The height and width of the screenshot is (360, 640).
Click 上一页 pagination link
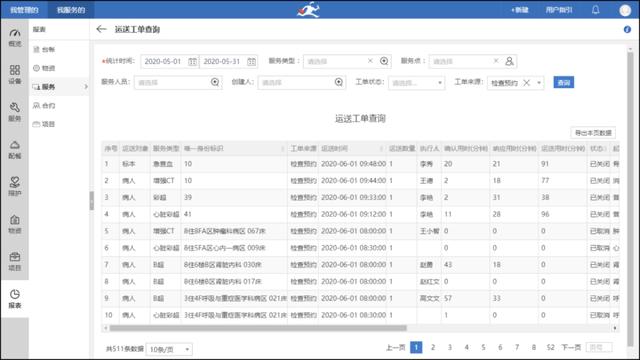(x=396, y=347)
